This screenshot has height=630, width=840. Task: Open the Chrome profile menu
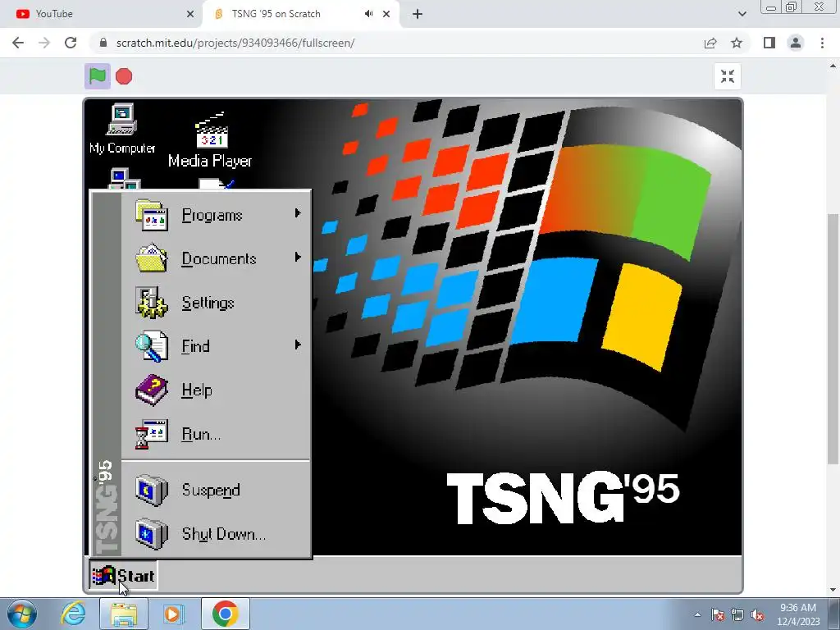[x=796, y=43]
